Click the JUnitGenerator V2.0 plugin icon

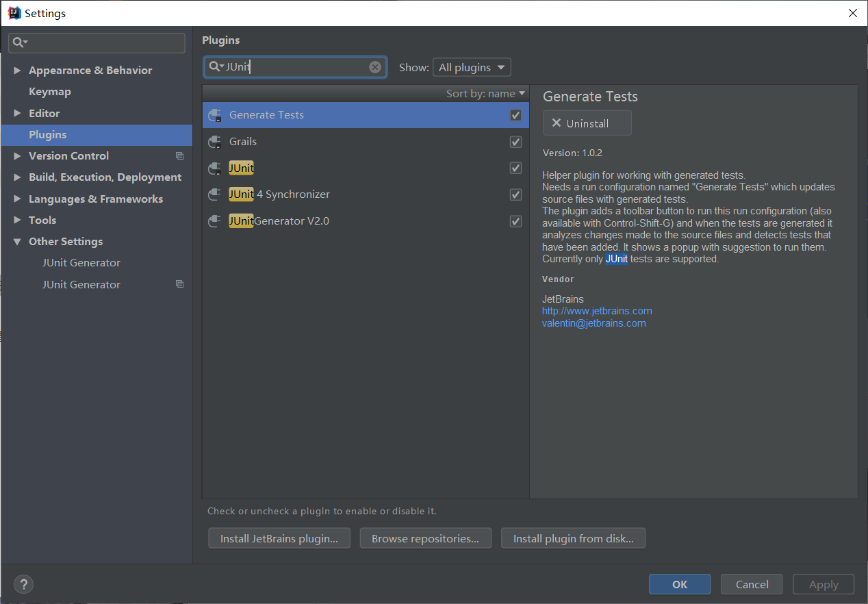215,221
